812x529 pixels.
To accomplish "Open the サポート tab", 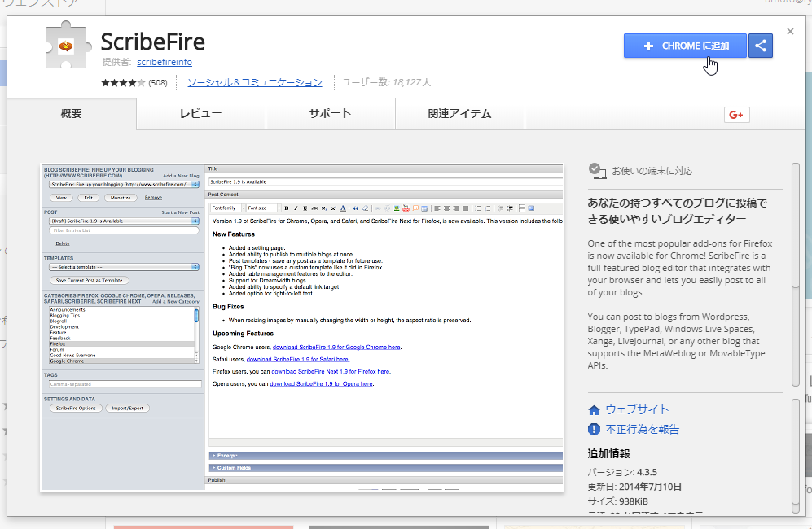I will tap(330, 114).
